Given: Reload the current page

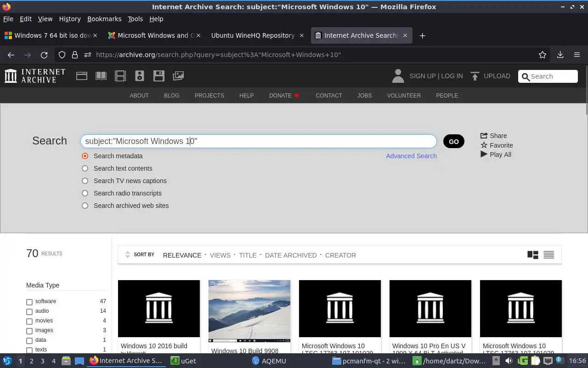Looking at the screenshot, I should [x=44, y=55].
